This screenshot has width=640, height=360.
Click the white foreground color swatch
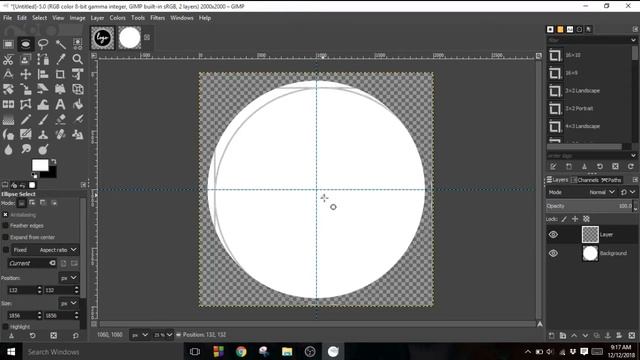[x=39, y=165]
